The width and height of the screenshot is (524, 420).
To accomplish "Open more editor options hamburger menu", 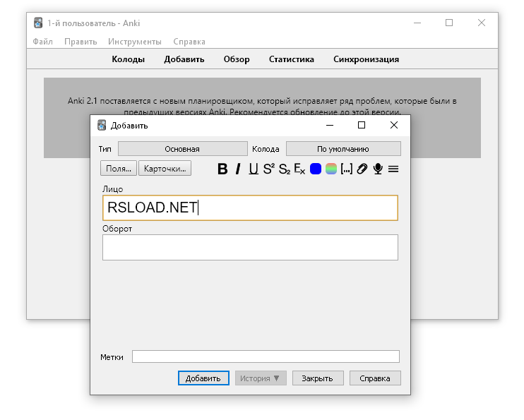I will (393, 169).
